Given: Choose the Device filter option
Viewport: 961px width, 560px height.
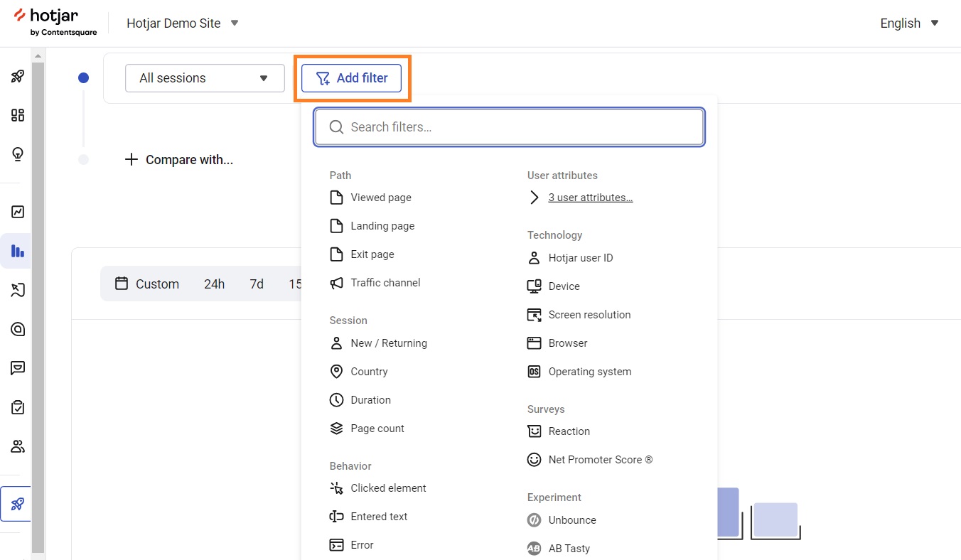Looking at the screenshot, I should click(563, 286).
